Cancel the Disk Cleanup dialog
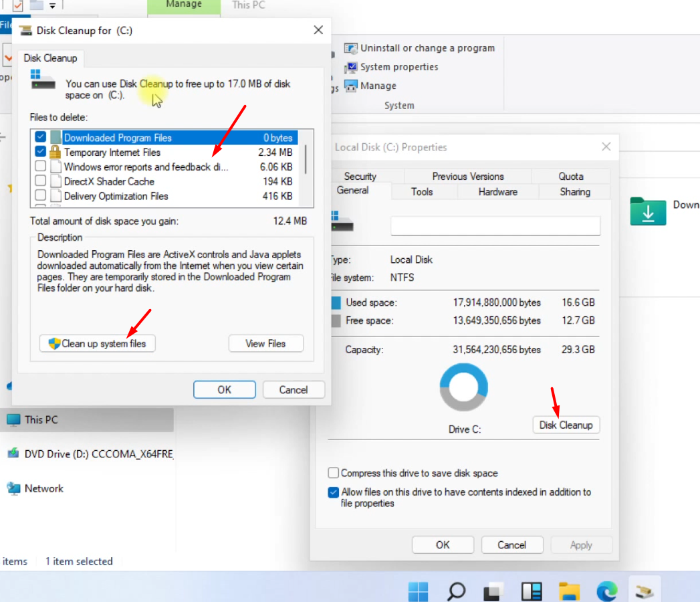This screenshot has width=700, height=602. coord(294,389)
